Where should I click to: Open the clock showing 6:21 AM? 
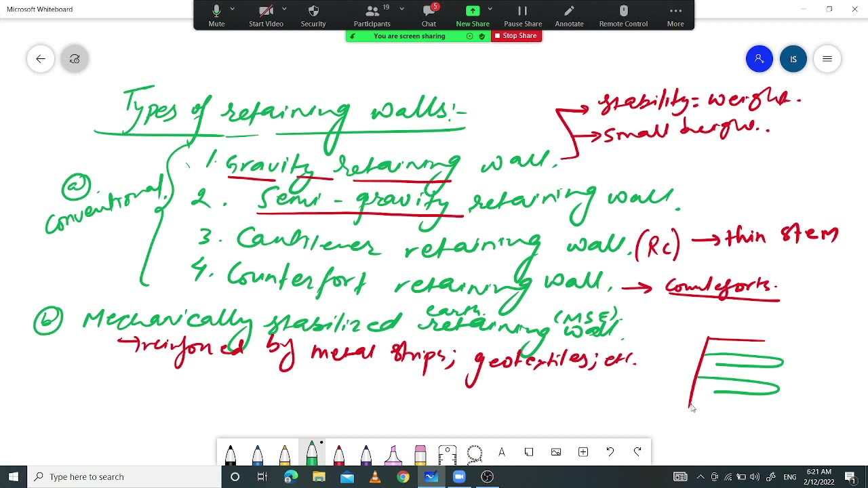click(820, 476)
